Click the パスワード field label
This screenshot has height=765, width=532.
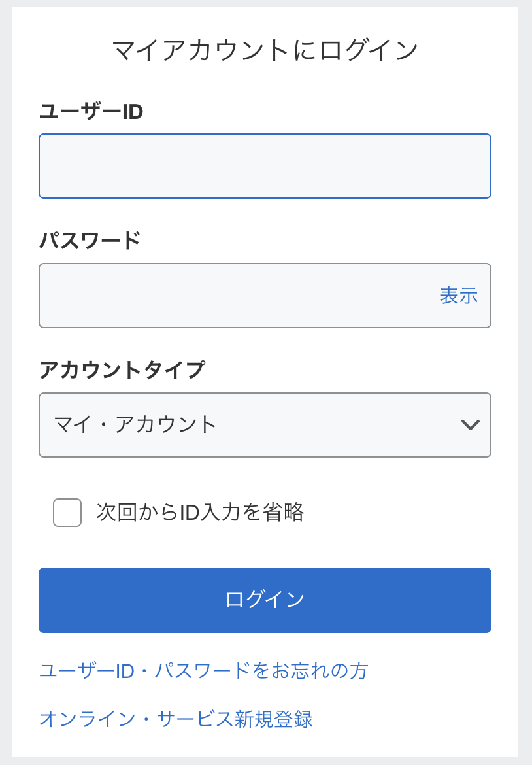[90, 241]
